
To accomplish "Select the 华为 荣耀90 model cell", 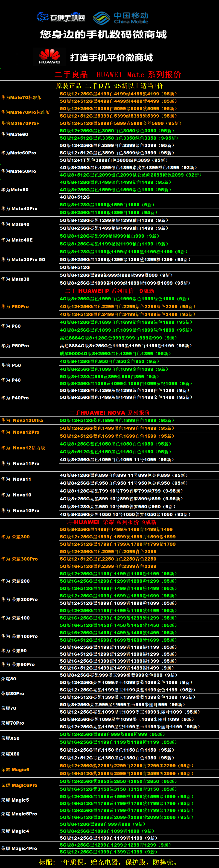I will 29,651.
